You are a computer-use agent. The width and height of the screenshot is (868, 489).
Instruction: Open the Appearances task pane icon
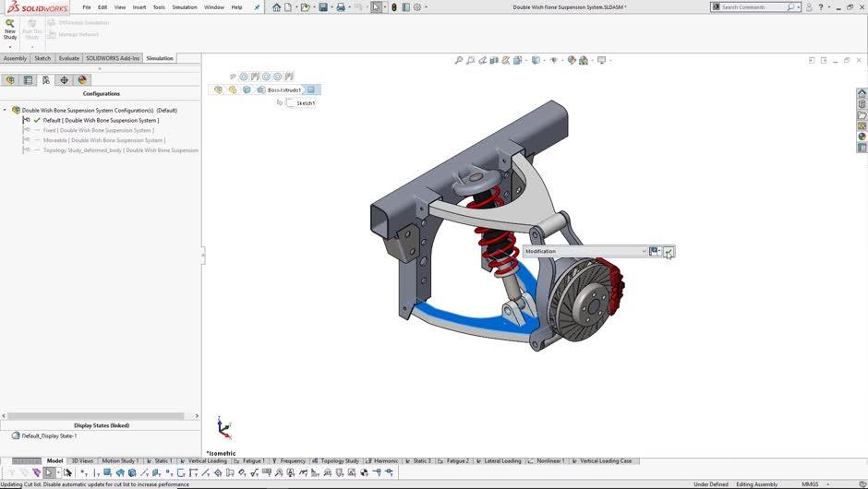[862, 137]
